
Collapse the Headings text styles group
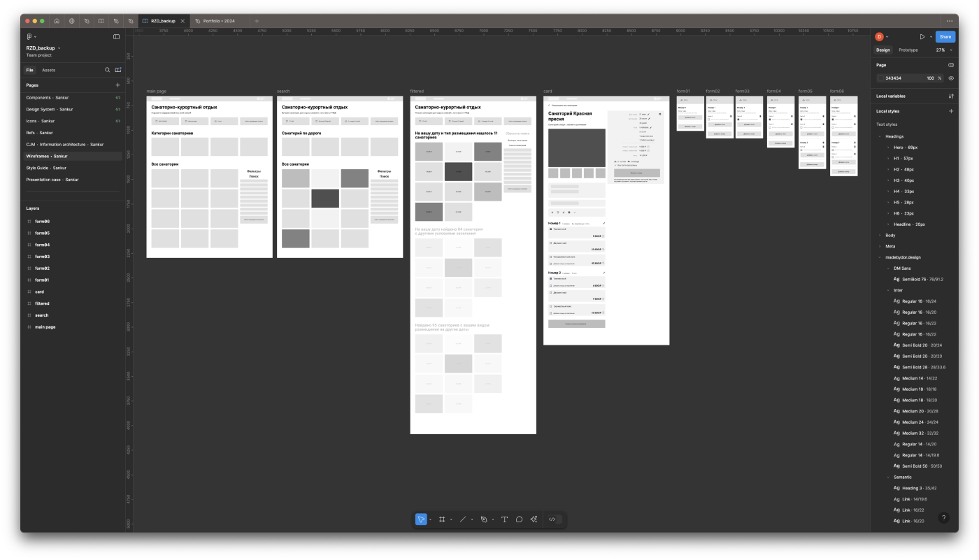pos(880,136)
